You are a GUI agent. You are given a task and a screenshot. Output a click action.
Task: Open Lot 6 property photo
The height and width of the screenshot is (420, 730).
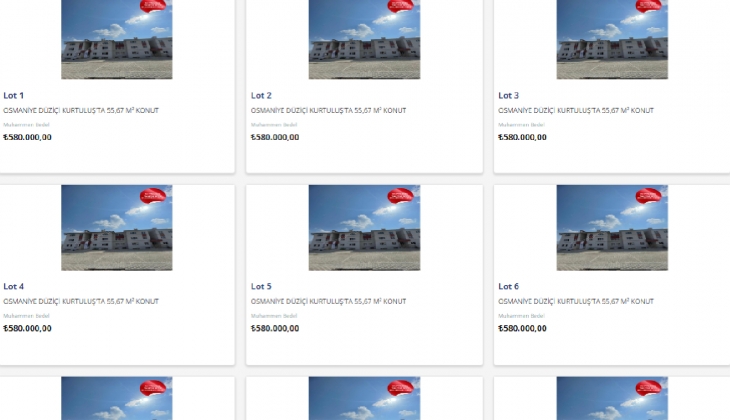[x=612, y=228]
